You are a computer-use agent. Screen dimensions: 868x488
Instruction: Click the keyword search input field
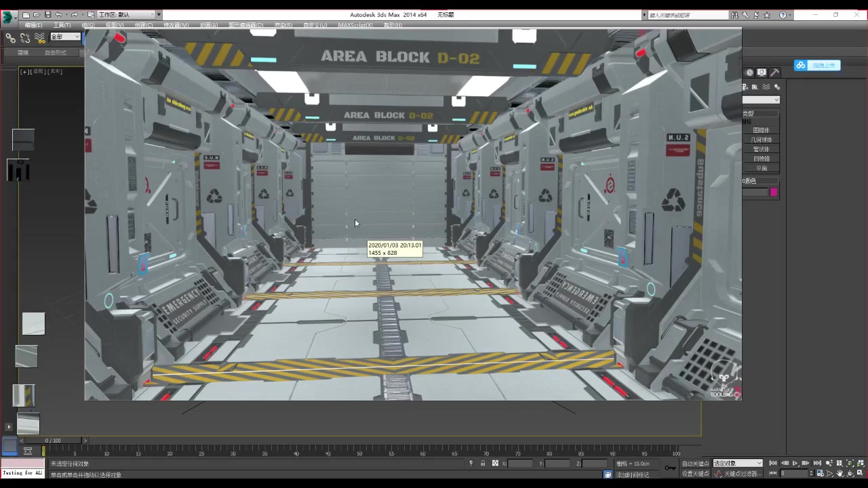[688, 15]
